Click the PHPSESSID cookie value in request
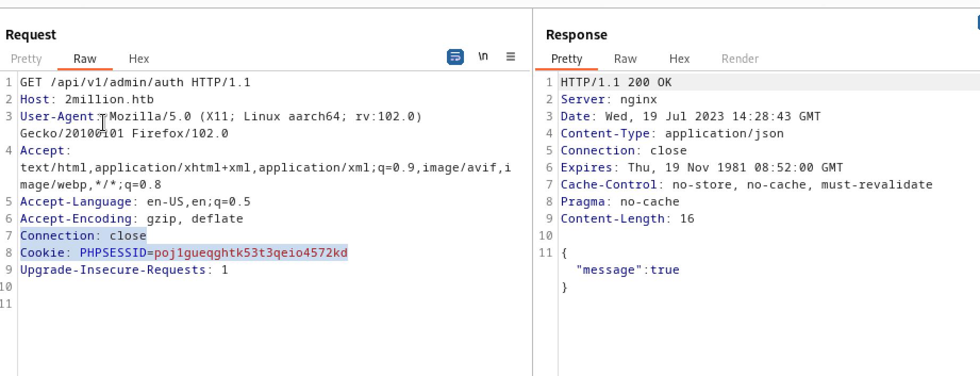 click(251, 252)
